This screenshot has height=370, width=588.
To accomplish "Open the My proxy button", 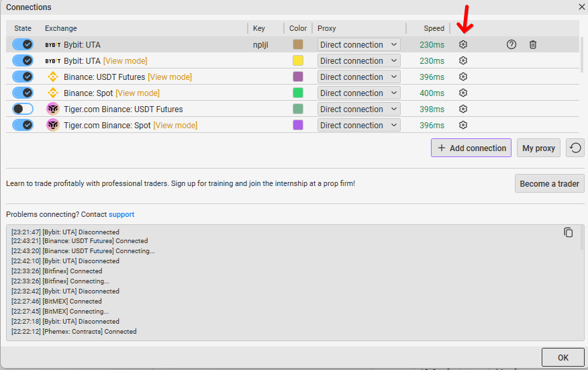I will 538,148.
